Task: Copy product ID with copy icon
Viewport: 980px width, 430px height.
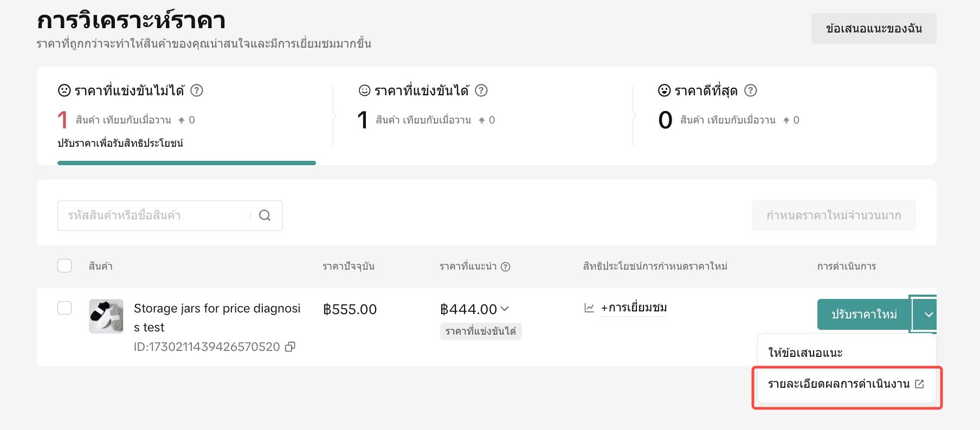Action: click(x=291, y=347)
